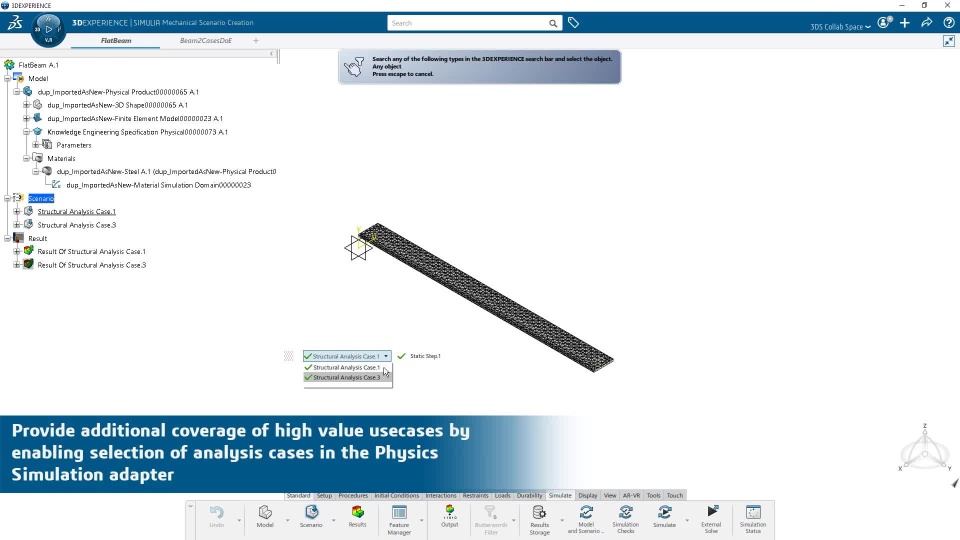Run Model and Scenario checks
This screenshot has height=540, width=960.
tap(586, 519)
